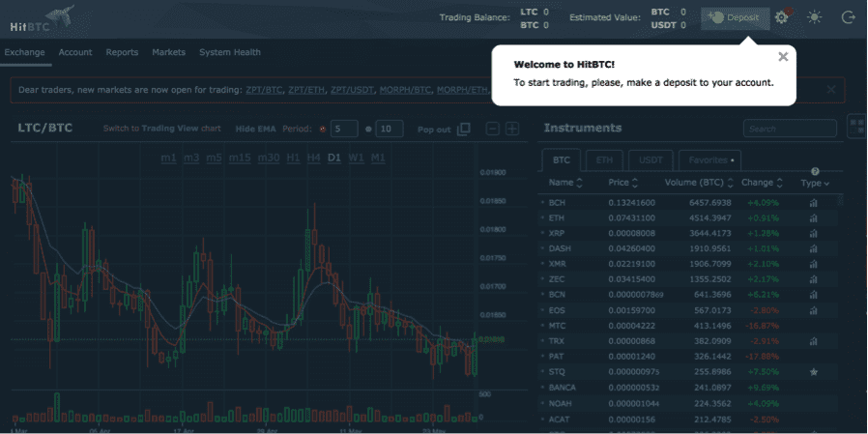
Task: Click the gray EMA color dot
Action: [x=367, y=130]
